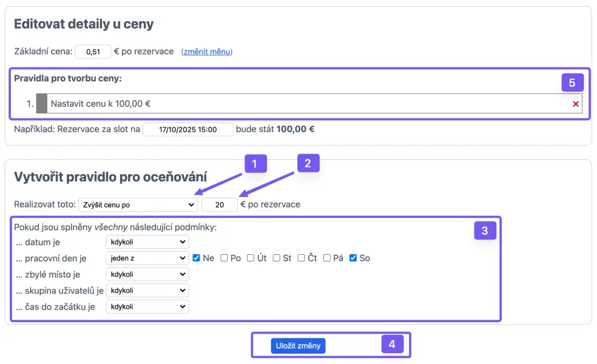Click the 'změnit měnu' link
The width and height of the screenshot is (597, 364).
pos(207,52)
